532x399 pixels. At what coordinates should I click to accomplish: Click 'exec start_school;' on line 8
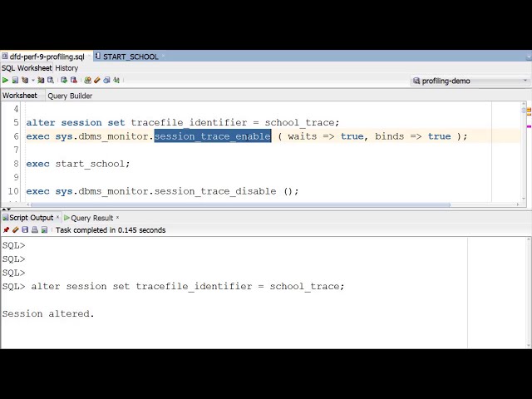(78, 164)
